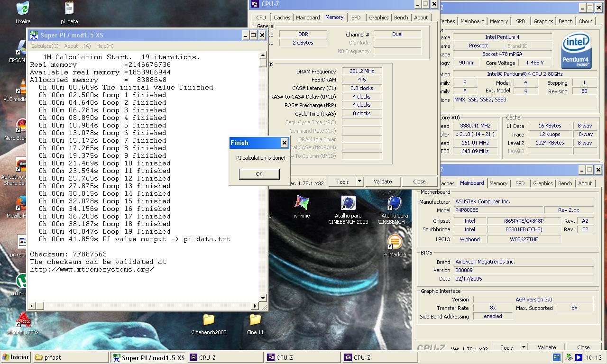
Task: Click the AGP version 3.0 field
Action: [x=533, y=300]
